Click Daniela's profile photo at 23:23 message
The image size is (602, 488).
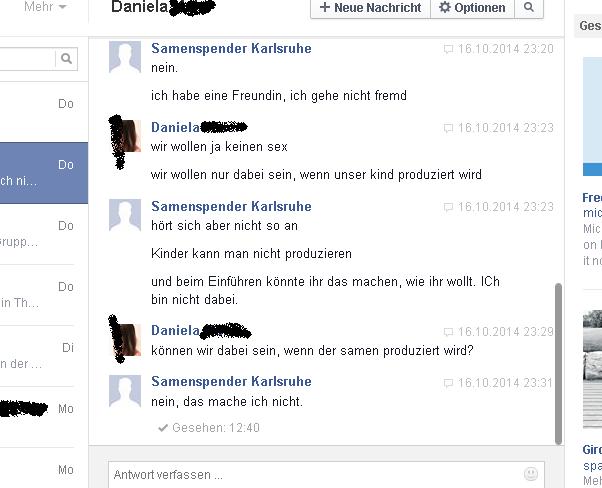click(126, 136)
